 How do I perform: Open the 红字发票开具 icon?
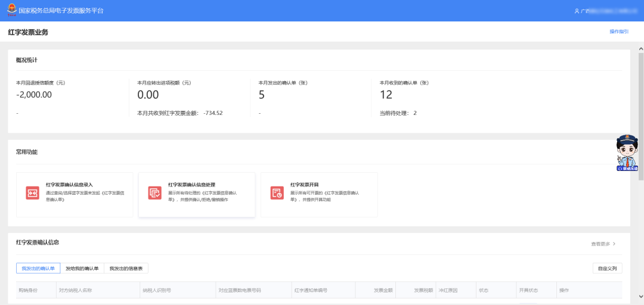[x=277, y=193]
